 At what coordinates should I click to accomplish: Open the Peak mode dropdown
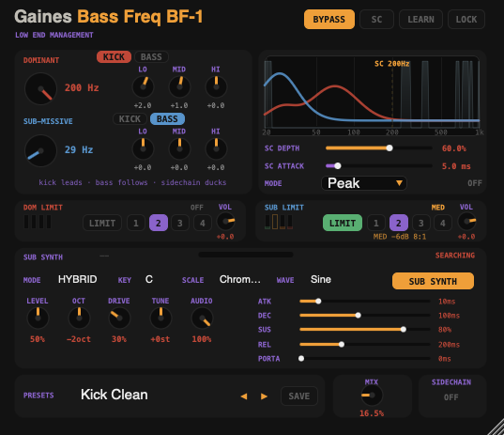click(364, 183)
